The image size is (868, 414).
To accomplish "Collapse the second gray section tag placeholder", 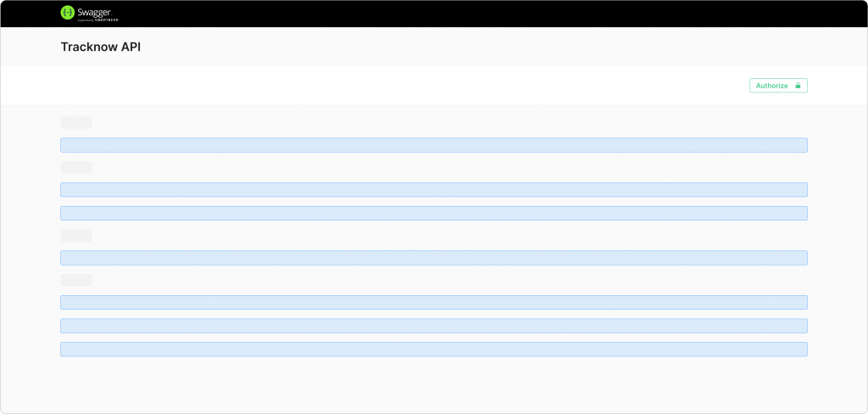I will pyautogui.click(x=75, y=167).
